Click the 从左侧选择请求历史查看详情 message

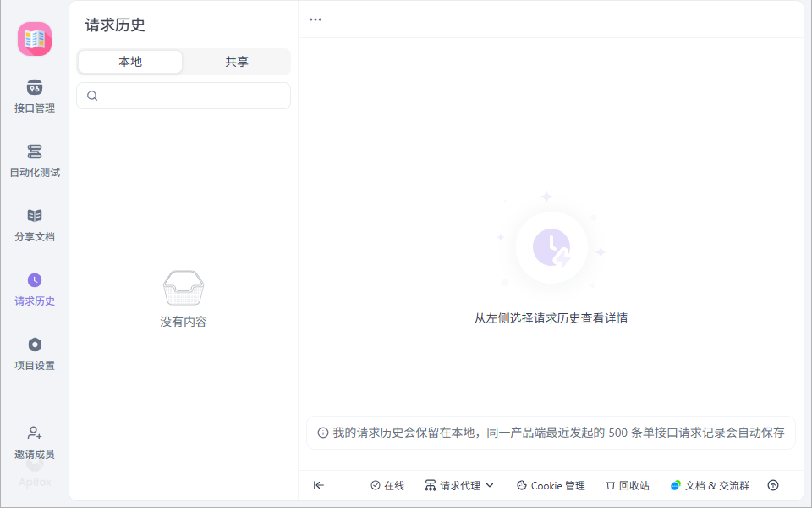pos(551,318)
